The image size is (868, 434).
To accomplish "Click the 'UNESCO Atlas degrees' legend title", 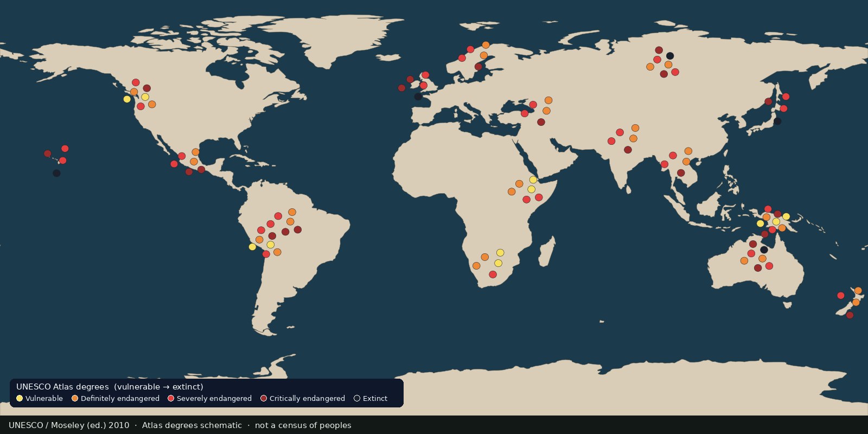I will (x=62, y=387).
